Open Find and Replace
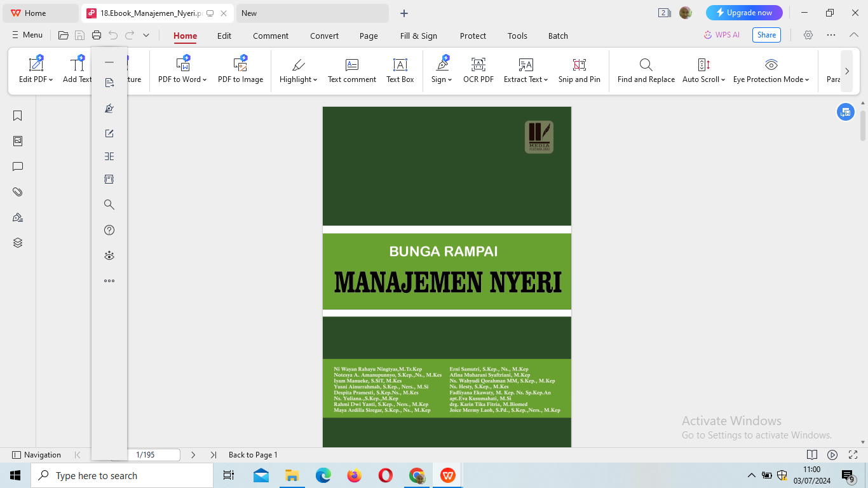This screenshot has width=868, height=488. pyautogui.click(x=646, y=70)
